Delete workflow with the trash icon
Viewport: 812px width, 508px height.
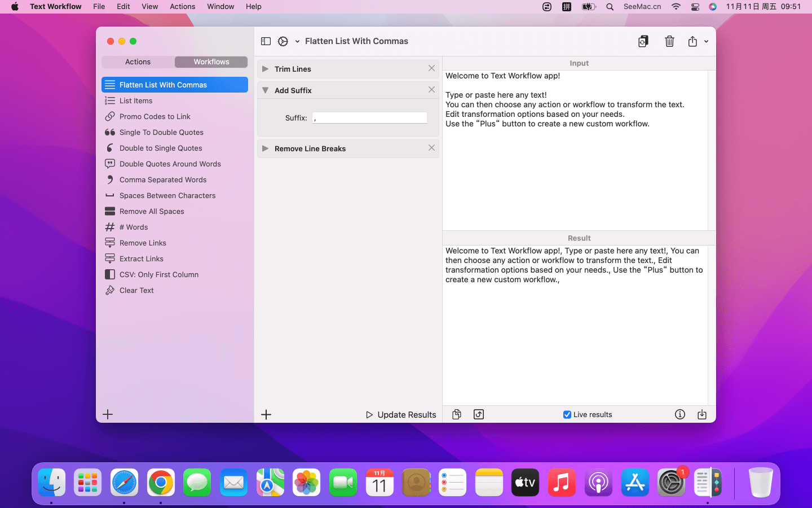[669, 41]
